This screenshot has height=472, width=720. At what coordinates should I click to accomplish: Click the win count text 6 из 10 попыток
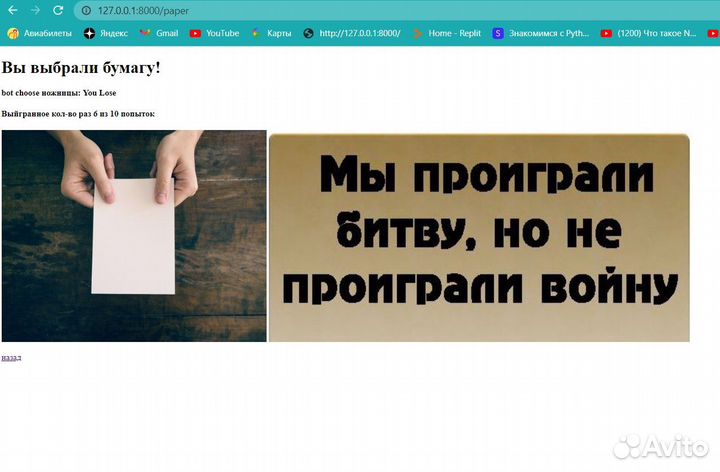tap(124, 114)
